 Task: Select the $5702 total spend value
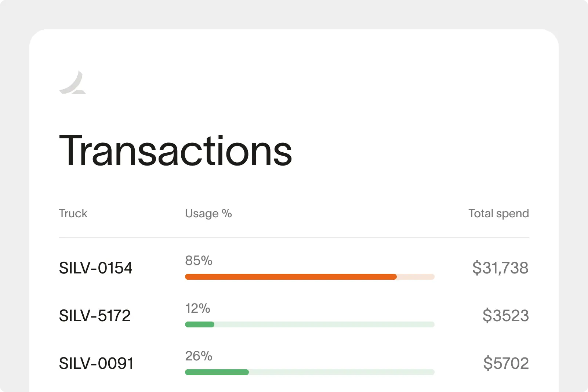(506, 363)
